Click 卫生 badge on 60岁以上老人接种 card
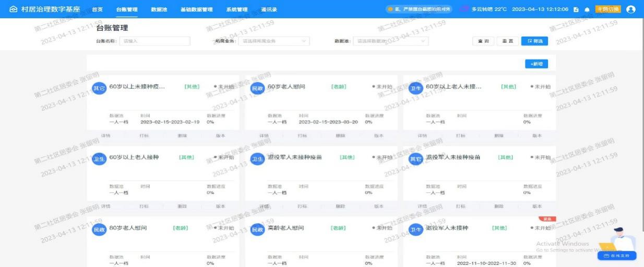 point(99,159)
